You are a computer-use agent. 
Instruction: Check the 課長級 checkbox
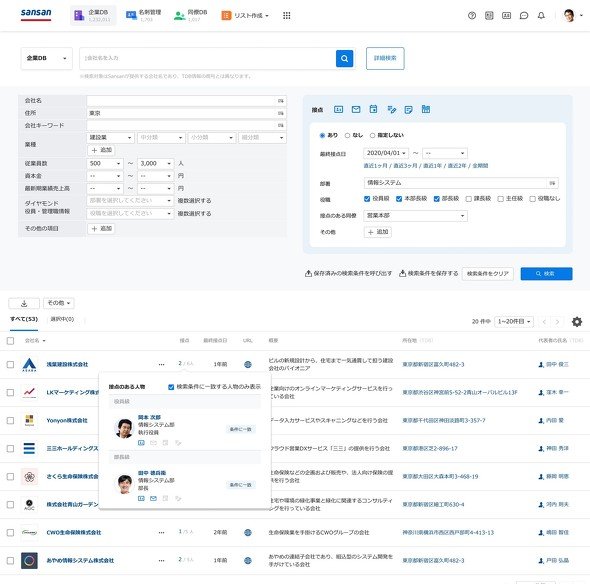pyautogui.click(x=469, y=199)
